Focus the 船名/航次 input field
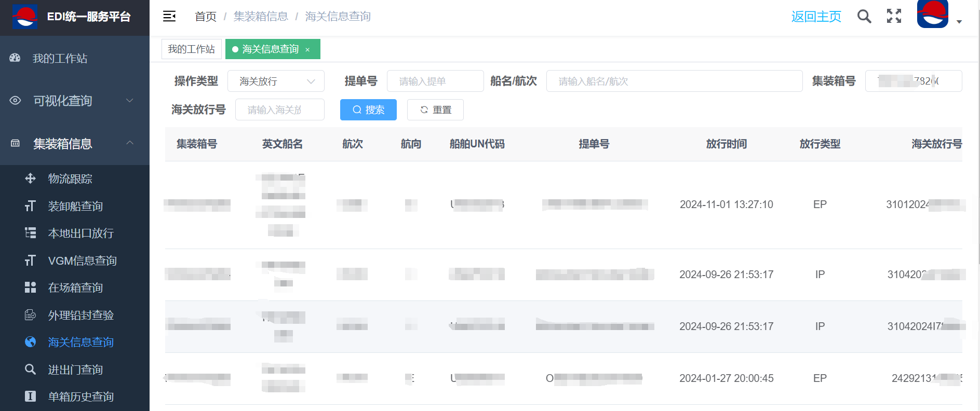 point(674,81)
